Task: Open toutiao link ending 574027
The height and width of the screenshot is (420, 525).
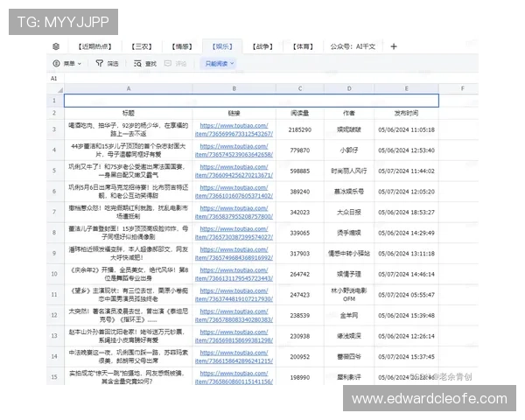Action: (x=234, y=233)
